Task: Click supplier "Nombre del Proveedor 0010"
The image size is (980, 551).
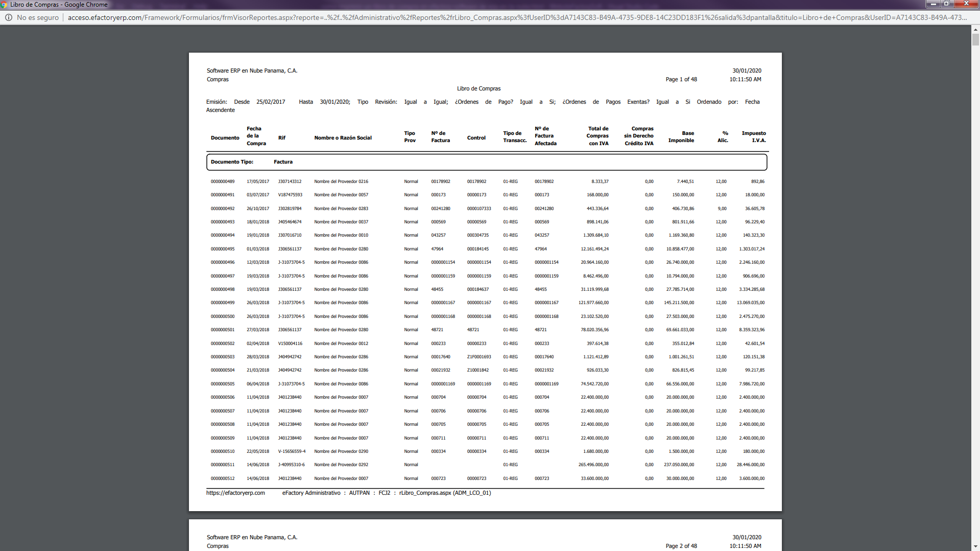Action: pos(341,235)
